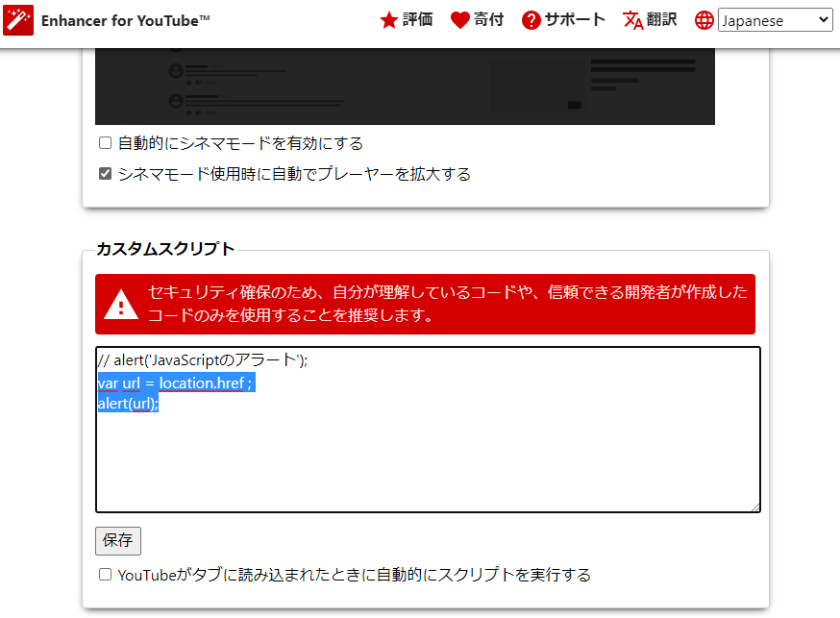Open the Japanese language dropdown
Image resolution: width=840 pixels, height=618 pixels.
pos(775,20)
